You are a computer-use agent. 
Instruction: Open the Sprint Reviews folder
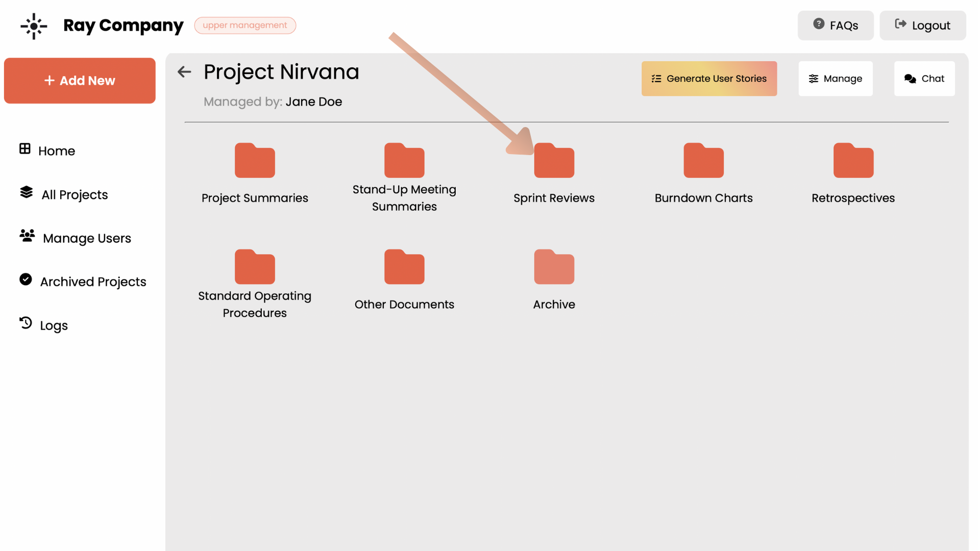[x=554, y=161]
